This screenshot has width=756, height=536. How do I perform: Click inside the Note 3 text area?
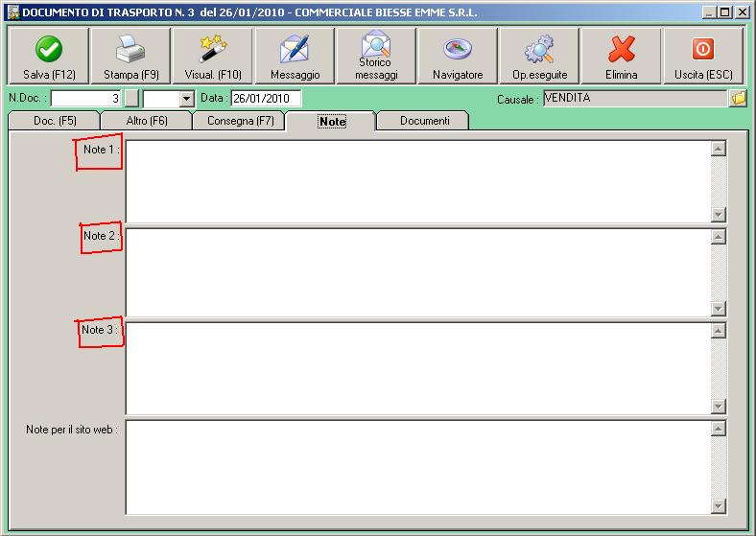point(418,368)
